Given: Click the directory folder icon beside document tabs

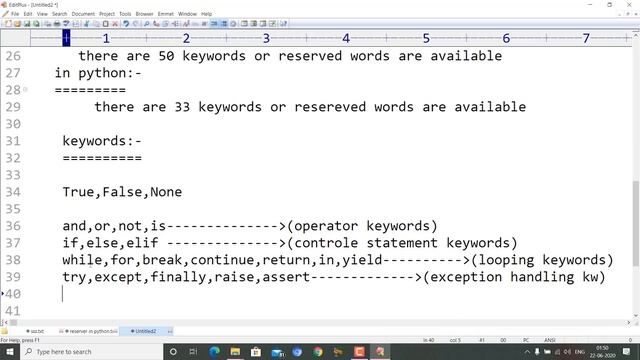Looking at the screenshot, I should pos(4,331).
